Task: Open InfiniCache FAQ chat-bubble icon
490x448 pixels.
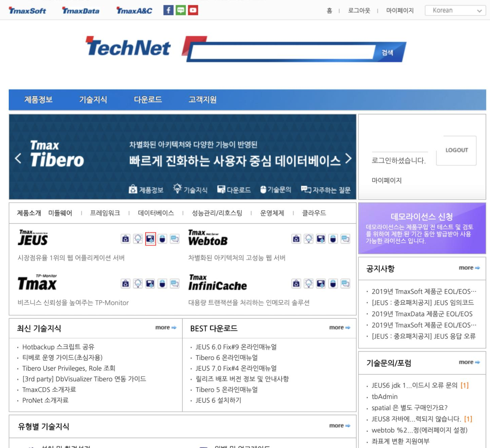Action: click(x=345, y=283)
